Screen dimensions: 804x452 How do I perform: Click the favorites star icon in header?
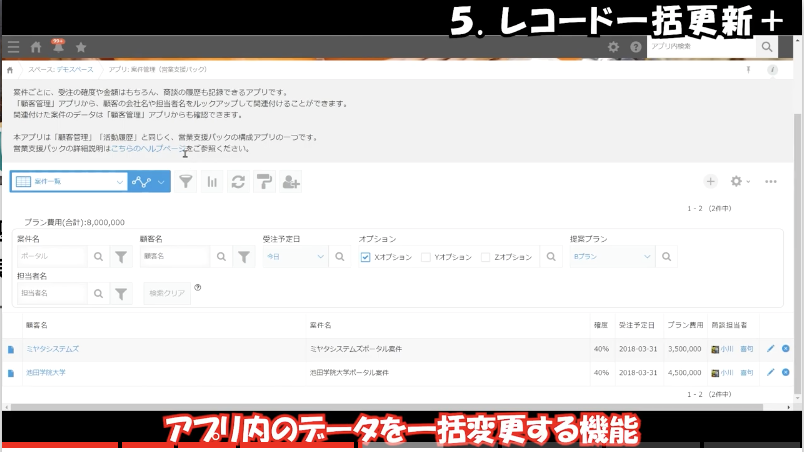81,47
